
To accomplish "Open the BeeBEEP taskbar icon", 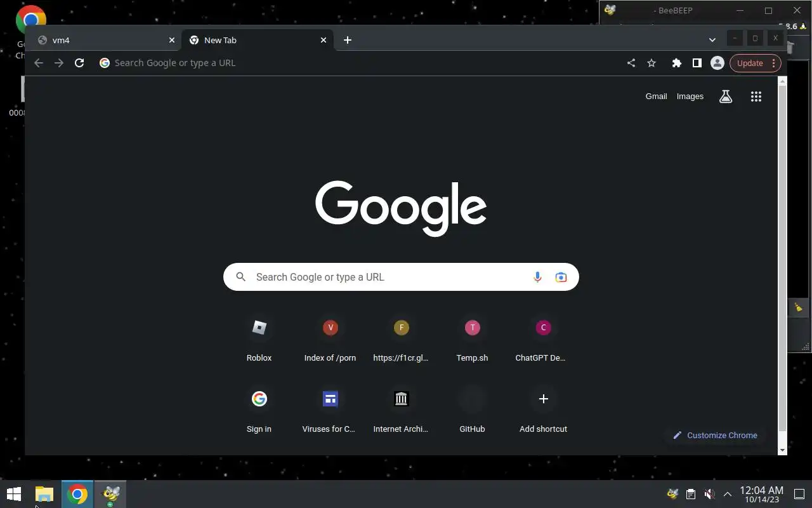I will point(111,494).
